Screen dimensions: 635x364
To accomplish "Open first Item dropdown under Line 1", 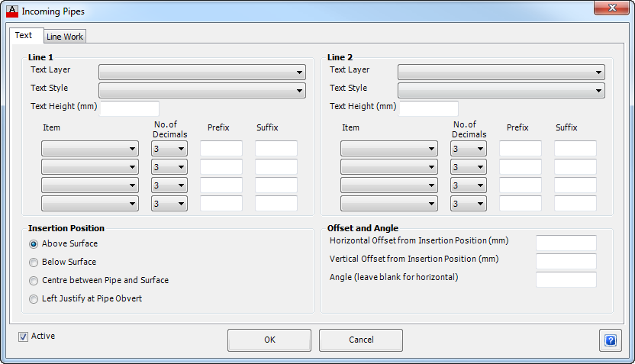I will [x=90, y=149].
